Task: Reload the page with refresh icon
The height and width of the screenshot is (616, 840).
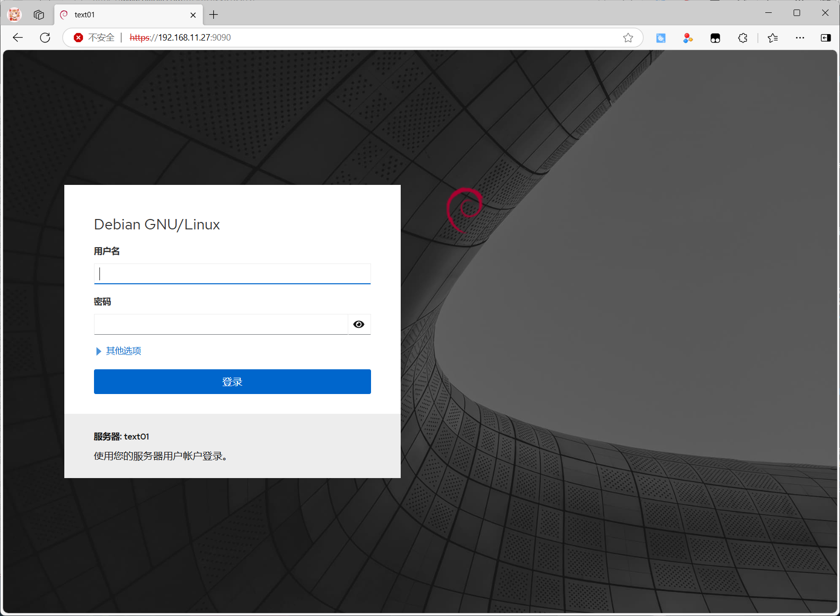Action: coord(45,38)
